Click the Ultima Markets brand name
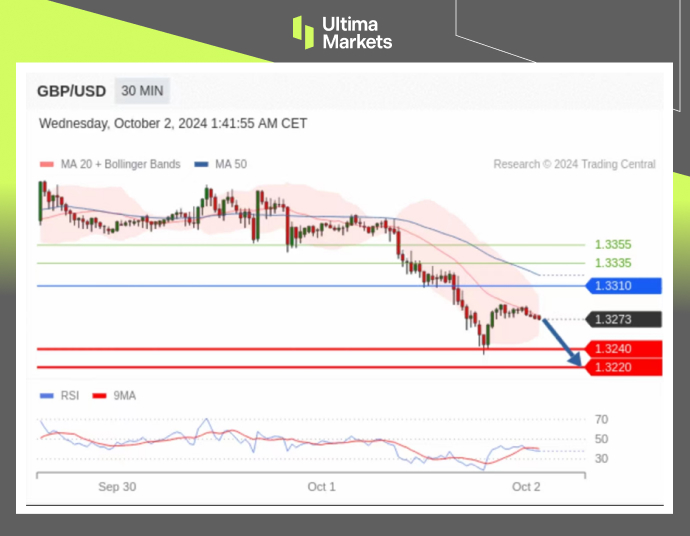 pos(356,33)
